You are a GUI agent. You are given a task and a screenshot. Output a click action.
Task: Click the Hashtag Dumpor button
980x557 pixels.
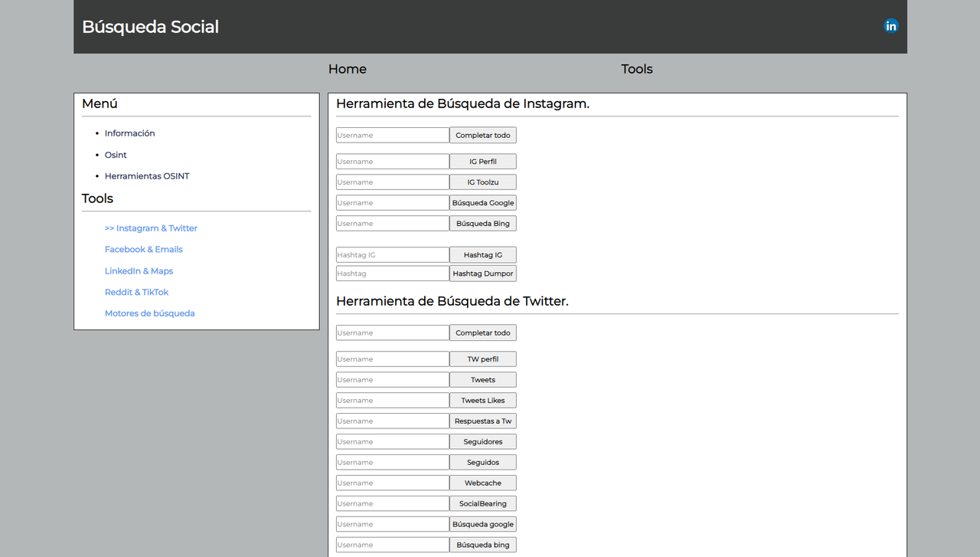click(483, 274)
